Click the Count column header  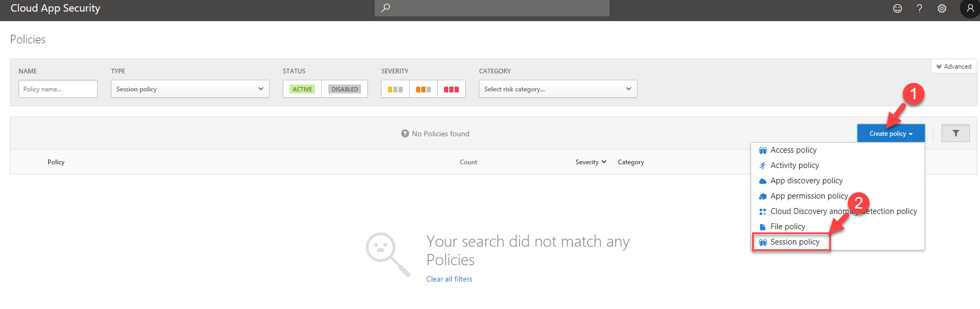[x=468, y=162]
